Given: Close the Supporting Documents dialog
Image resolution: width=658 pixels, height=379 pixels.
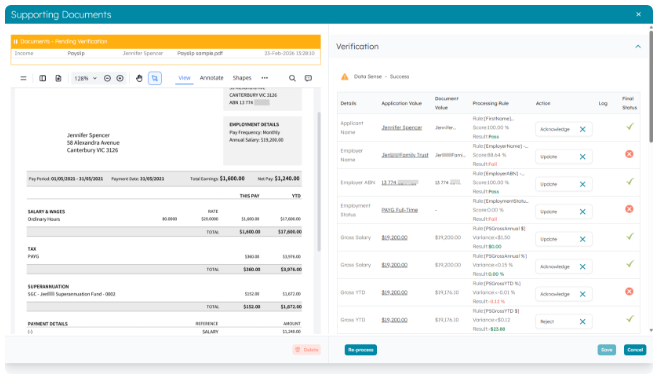Looking at the screenshot, I should [638, 14].
